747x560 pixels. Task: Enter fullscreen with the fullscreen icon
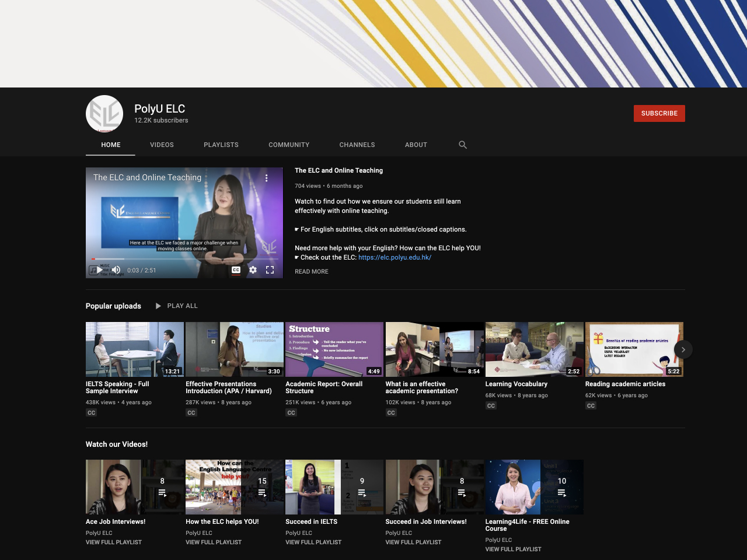coord(270,270)
